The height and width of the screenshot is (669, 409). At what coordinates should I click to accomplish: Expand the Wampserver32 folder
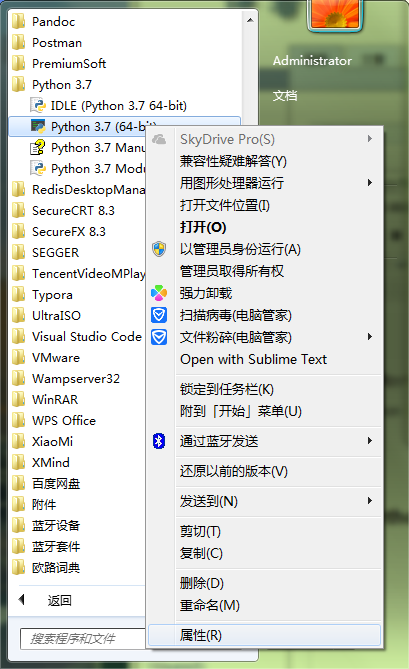(76, 378)
